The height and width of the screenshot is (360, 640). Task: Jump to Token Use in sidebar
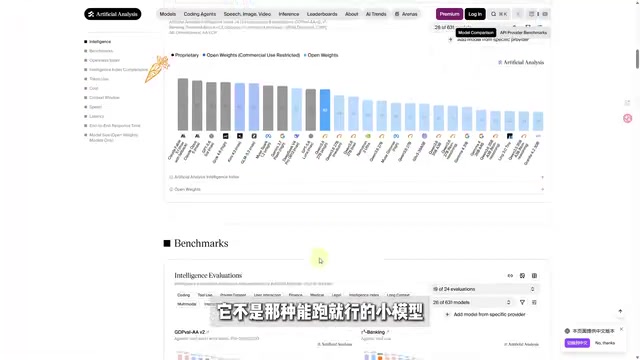99,79
